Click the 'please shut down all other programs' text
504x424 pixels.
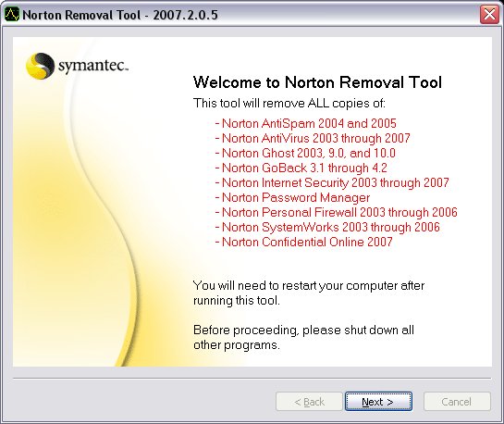[x=303, y=338]
